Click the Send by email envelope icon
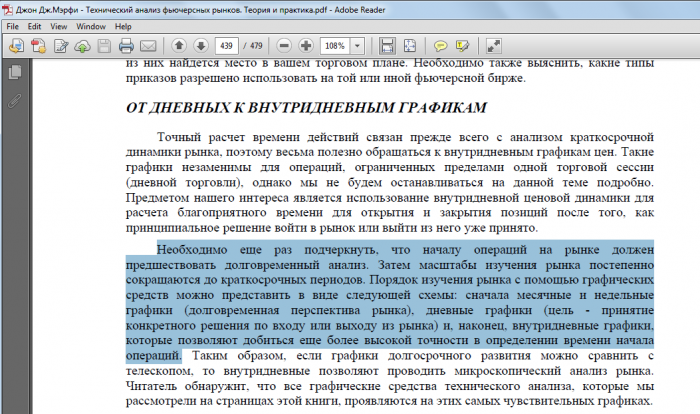The width and height of the screenshot is (700, 414). pyautogui.click(x=148, y=46)
